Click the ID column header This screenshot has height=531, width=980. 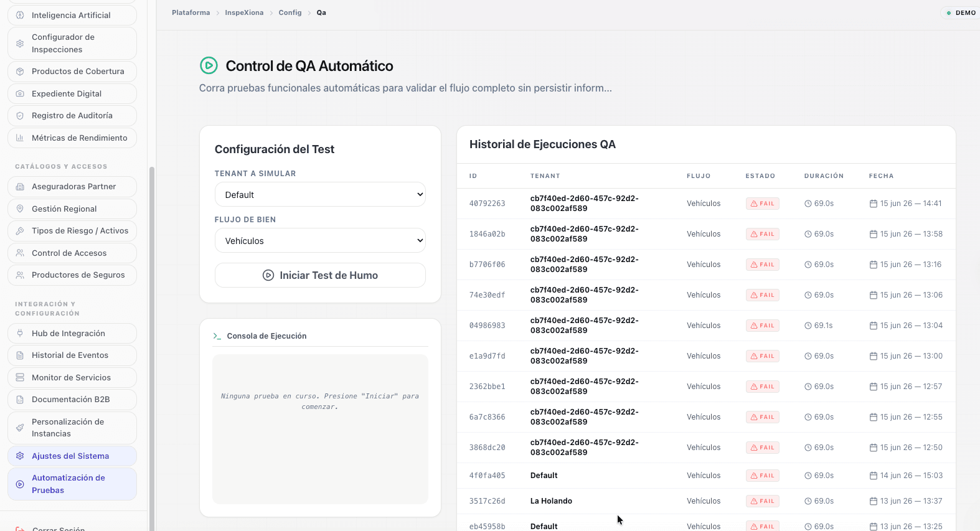pos(473,176)
